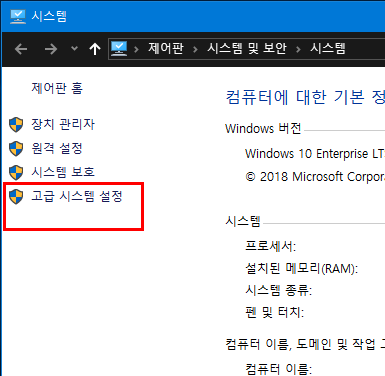Select 시스템 breadcrumb in address bar
Screen dimensions: 385x376
click(328, 48)
